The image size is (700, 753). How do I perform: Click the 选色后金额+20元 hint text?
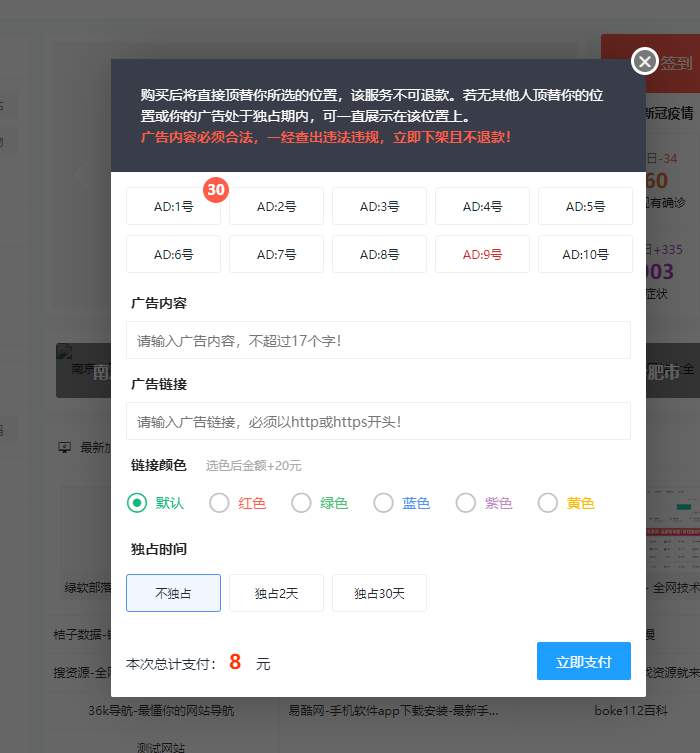[253, 465]
